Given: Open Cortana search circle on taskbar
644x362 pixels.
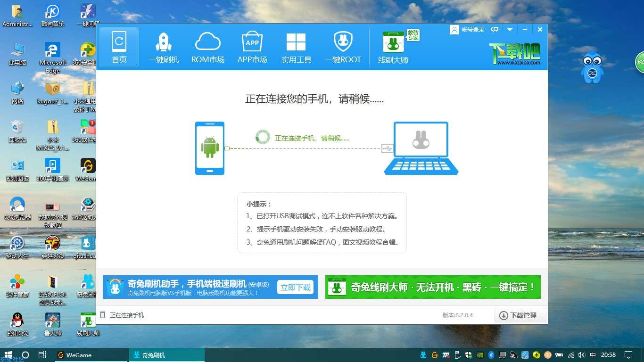Looking at the screenshot, I should (25, 355).
